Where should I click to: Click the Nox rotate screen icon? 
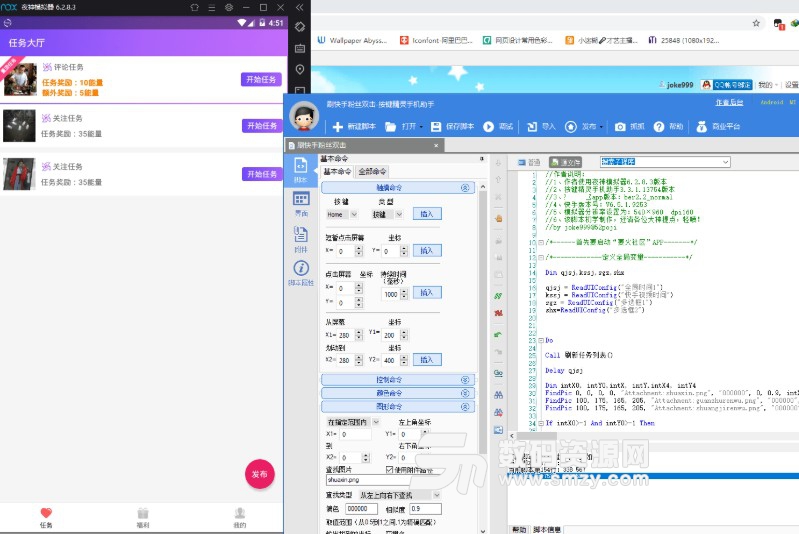pos(300,27)
